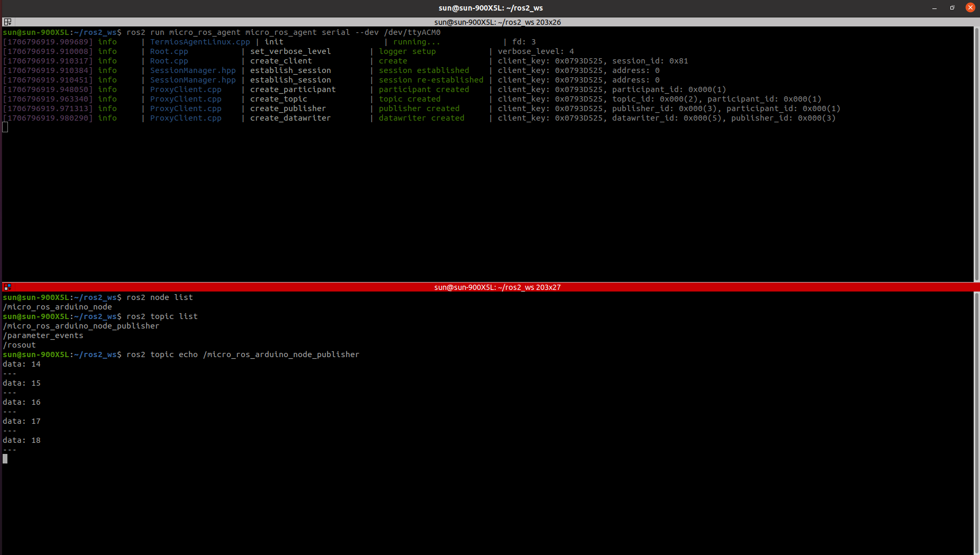Click the cursor in the bottom terminal pane

coord(5,459)
